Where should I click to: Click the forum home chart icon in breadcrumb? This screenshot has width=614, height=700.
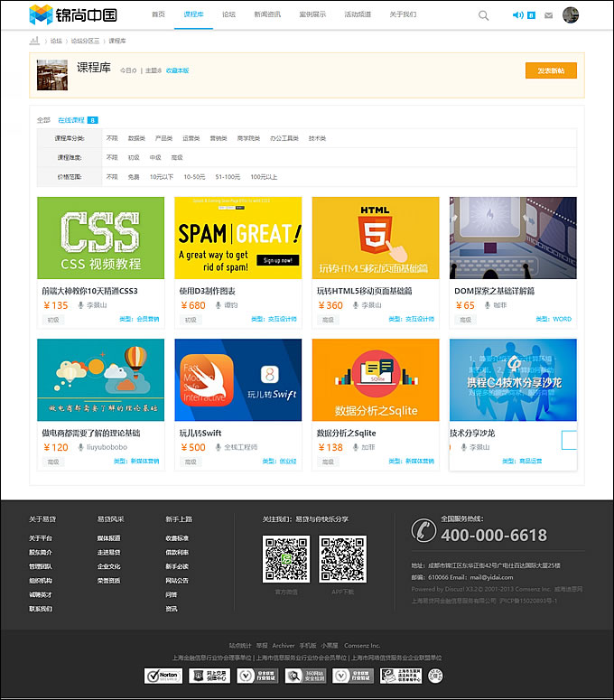[x=34, y=41]
